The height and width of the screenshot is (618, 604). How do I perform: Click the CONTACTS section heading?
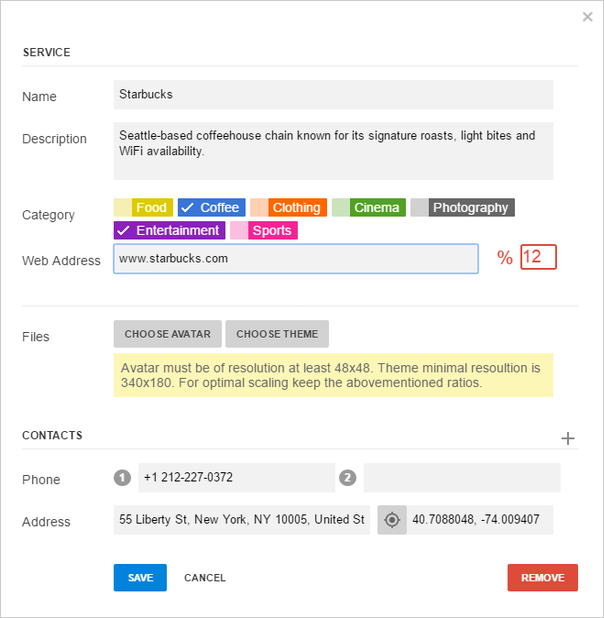coord(52,436)
